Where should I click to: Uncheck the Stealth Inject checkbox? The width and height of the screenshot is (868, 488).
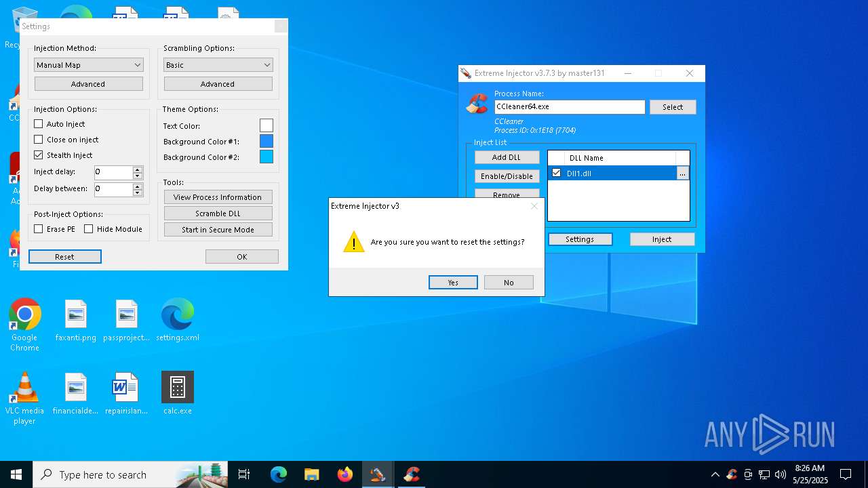pyautogui.click(x=39, y=155)
